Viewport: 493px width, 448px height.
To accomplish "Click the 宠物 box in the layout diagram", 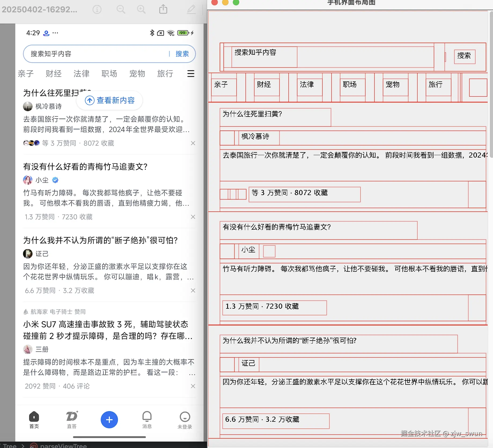I will pos(396,87).
